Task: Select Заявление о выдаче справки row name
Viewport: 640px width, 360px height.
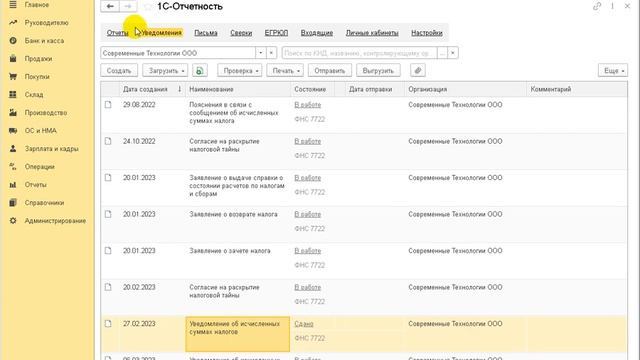Action: [237, 186]
